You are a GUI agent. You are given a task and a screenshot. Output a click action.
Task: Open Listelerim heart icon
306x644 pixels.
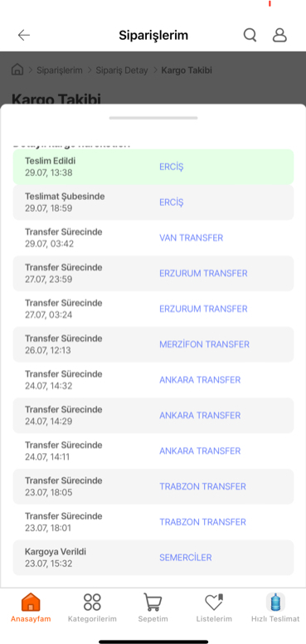pyautogui.click(x=214, y=603)
